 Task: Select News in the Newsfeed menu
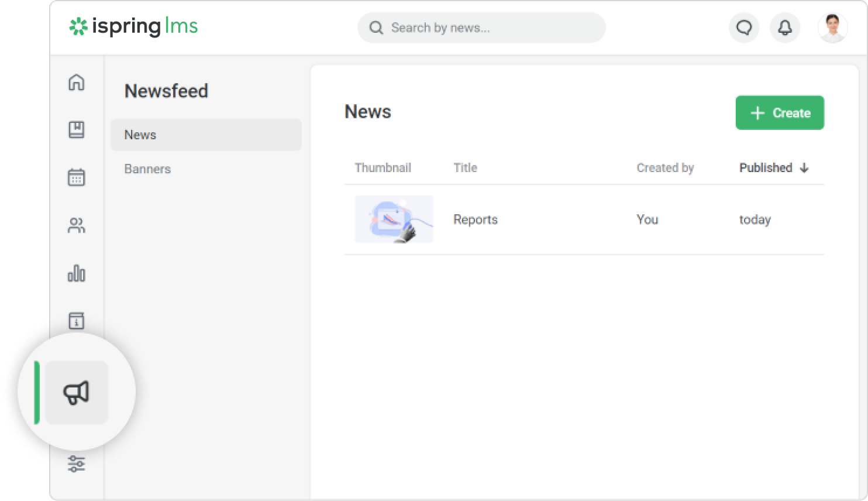(206, 135)
